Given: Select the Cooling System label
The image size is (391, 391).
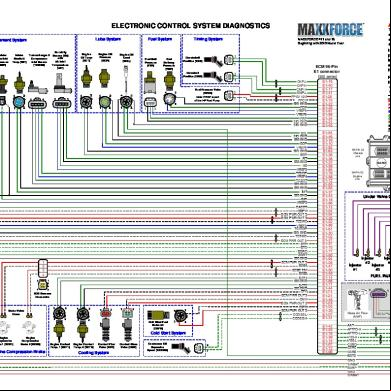Looking at the screenshot, I should click(x=94, y=353).
